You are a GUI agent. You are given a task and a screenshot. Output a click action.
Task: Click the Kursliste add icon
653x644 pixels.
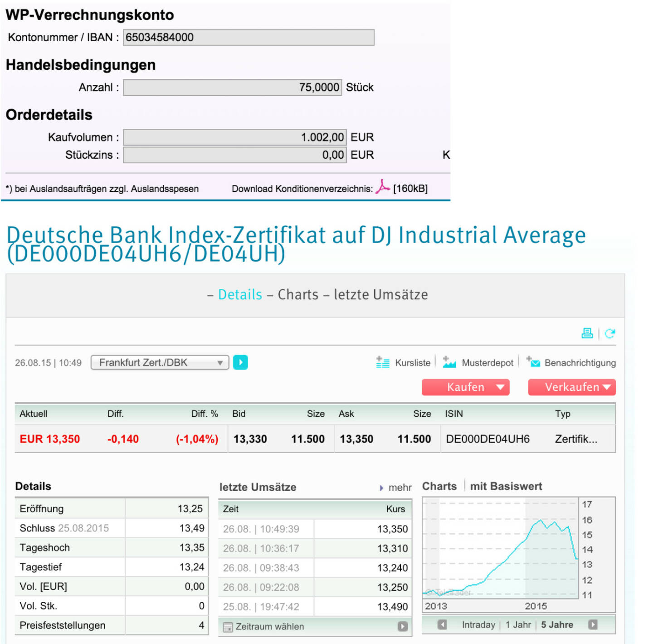(x=383, y=362)
